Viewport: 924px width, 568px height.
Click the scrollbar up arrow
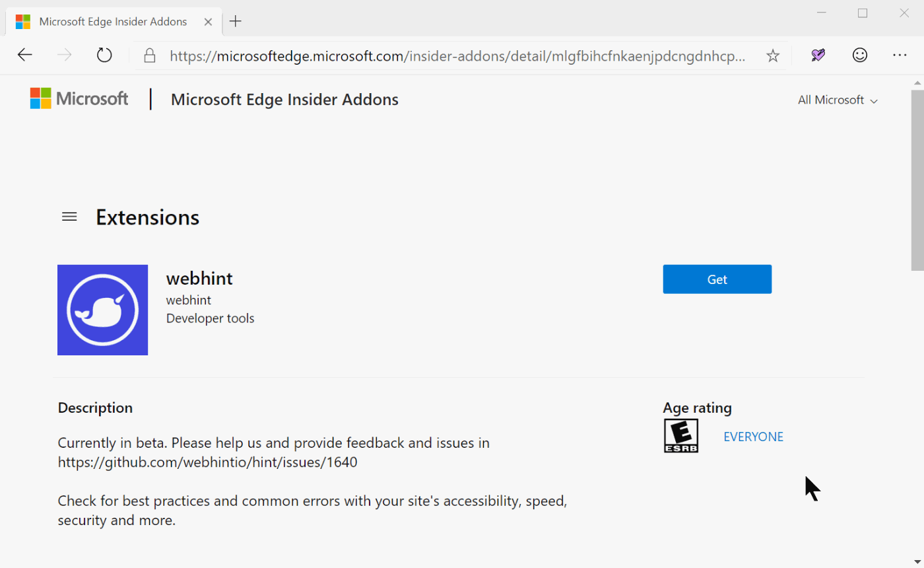click(x=917, y=83)
